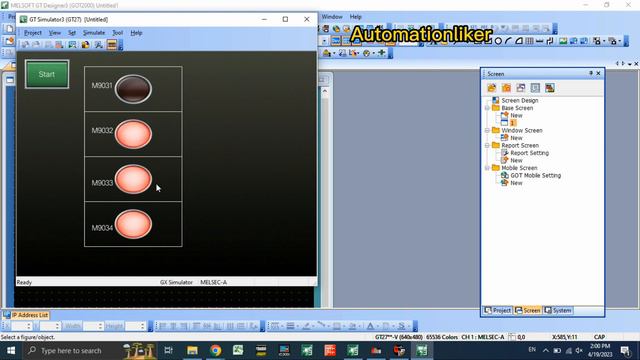Image resolution: width=640 pixels, height=360 pixels.
Task: Switch to the Screen tab
Action: [528, 311]
